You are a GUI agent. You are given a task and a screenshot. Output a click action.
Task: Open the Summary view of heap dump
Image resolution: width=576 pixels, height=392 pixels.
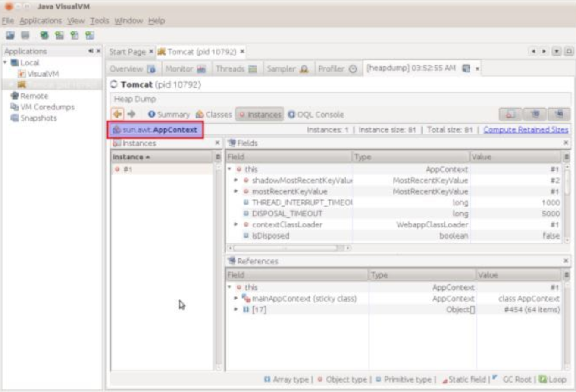[x=169, y=115]
